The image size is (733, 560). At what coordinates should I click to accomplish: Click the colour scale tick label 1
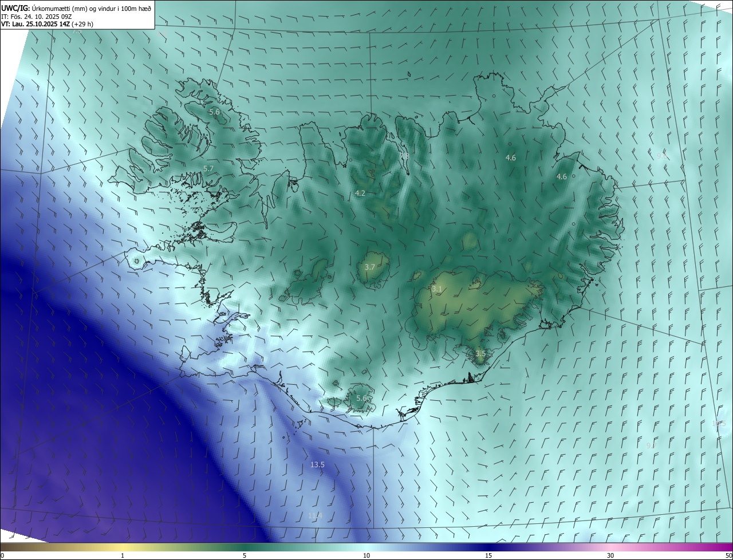[x=123, y=555]
